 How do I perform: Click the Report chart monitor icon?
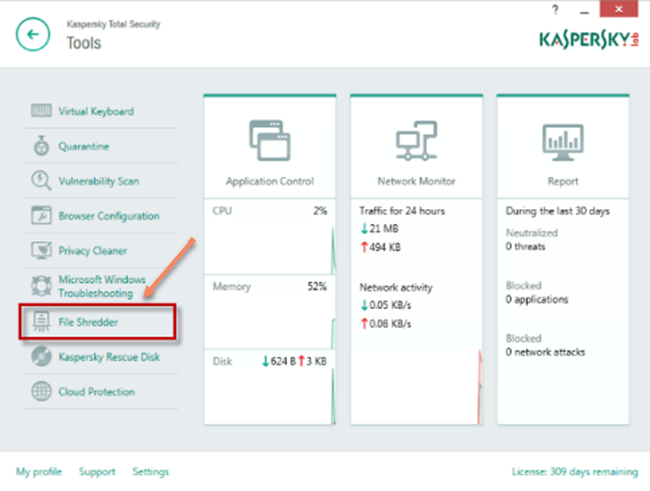pyautogui.click(x=563, y=142)
